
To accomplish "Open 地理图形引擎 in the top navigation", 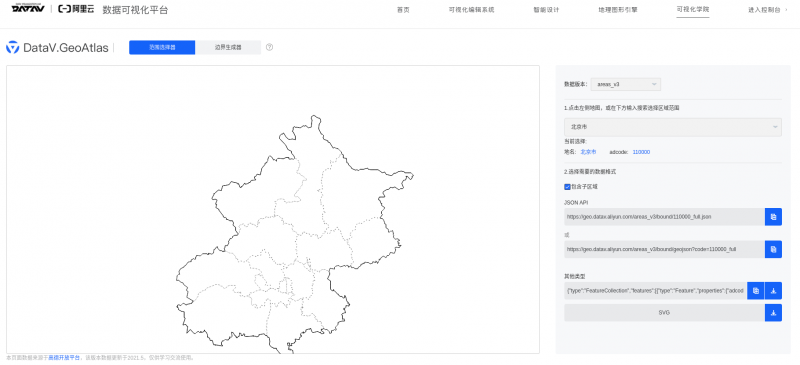I will click(x=618, y=10).
